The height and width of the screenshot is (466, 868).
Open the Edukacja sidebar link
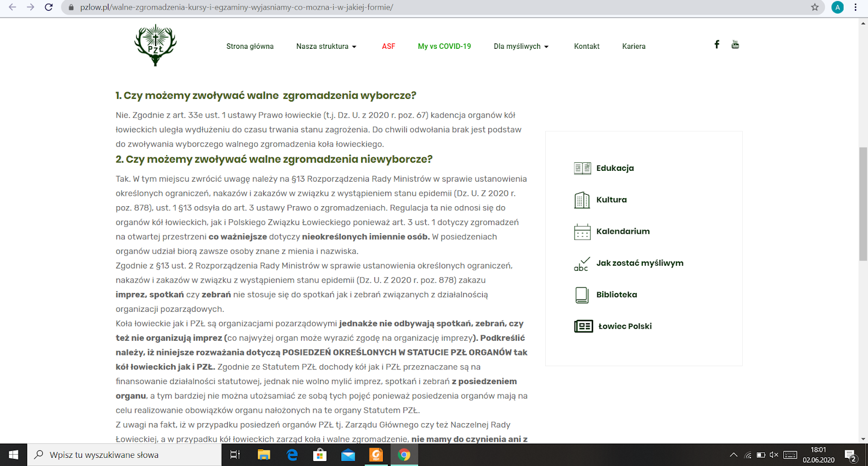coord(615,168)
